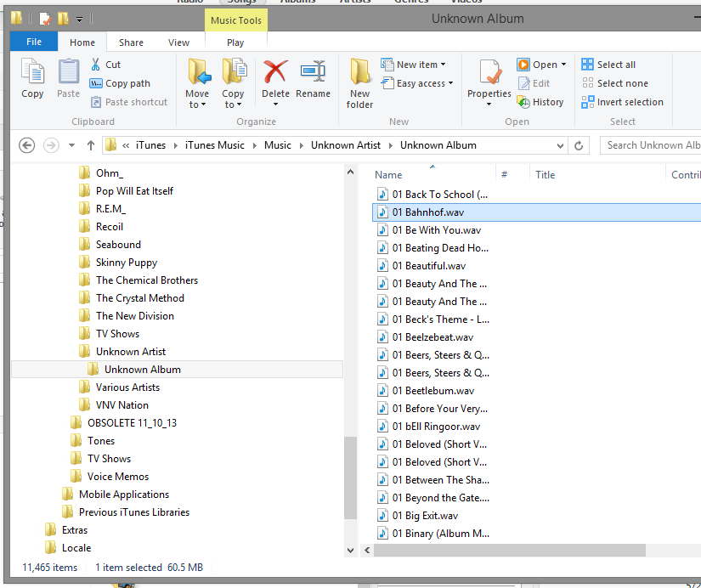Refresh the Unknown Album folder view
Viewport: 701px width, 588px height.
(x=579, y=145)
